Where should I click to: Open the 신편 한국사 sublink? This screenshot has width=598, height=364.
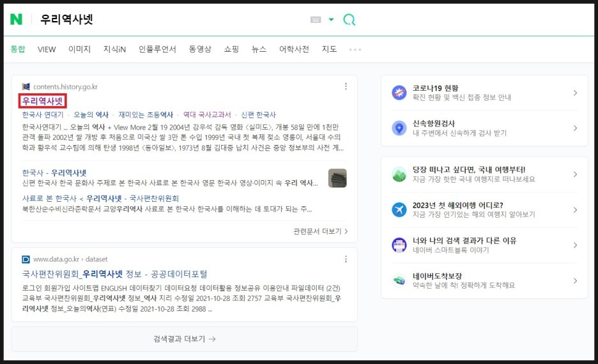click(258, 115)
